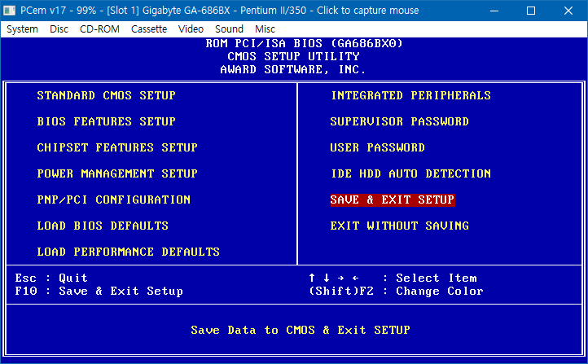Maximize the PCem window
This screenshot has width=588, height=364.
point(531,11)
